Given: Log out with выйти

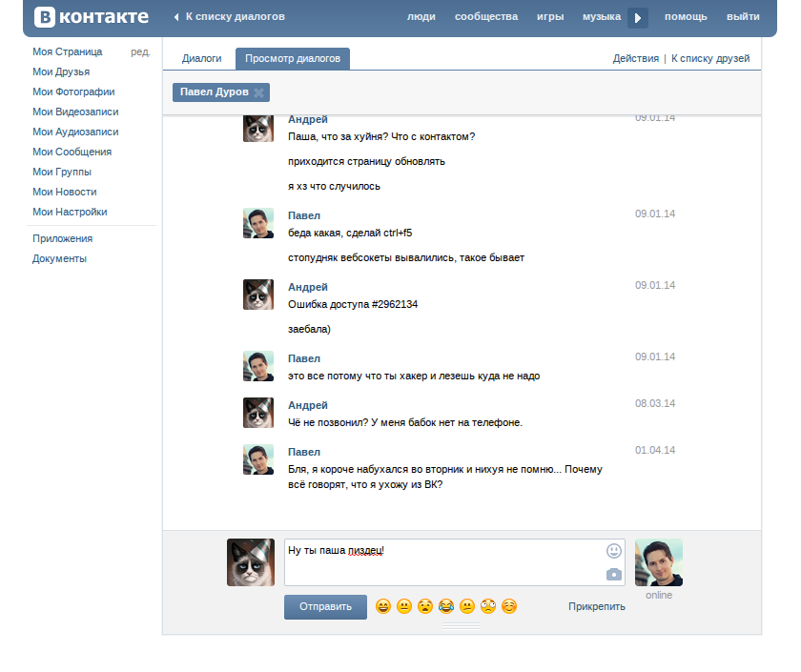Looking at the screenshot, I should (x=743, y=17).
